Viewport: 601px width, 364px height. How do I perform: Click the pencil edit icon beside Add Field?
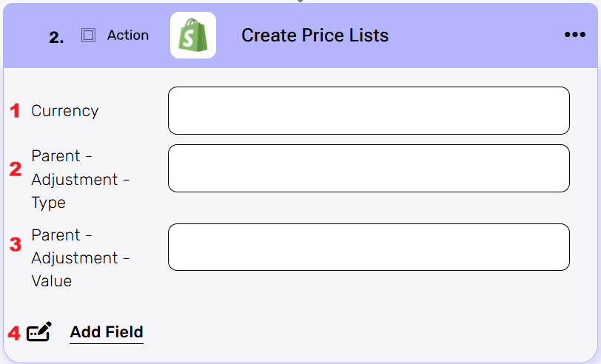(39, 332)
